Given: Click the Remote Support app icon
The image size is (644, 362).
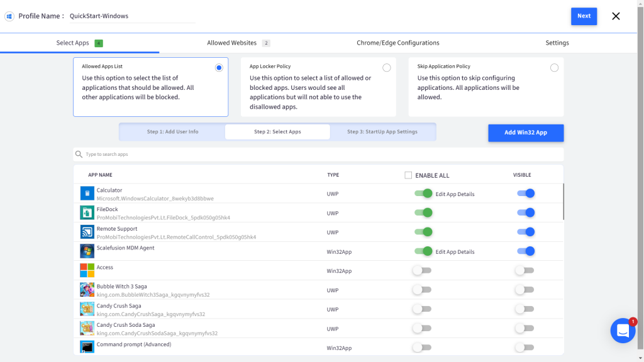Looking at the screenshot, I should tap(87, 232).
